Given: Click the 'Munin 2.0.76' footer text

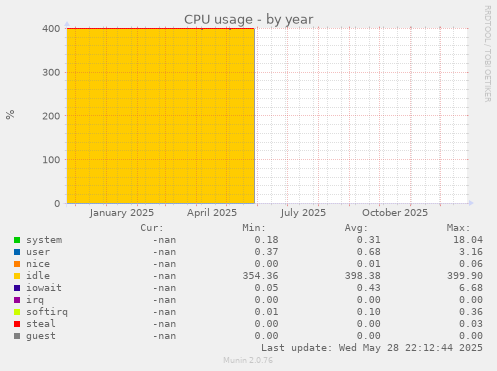Looking at the screenshot, I should (x=248, y=360).
